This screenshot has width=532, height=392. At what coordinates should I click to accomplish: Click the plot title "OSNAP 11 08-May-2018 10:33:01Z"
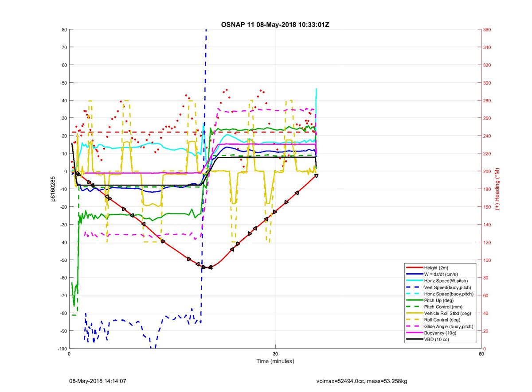[x=275, y=24]
